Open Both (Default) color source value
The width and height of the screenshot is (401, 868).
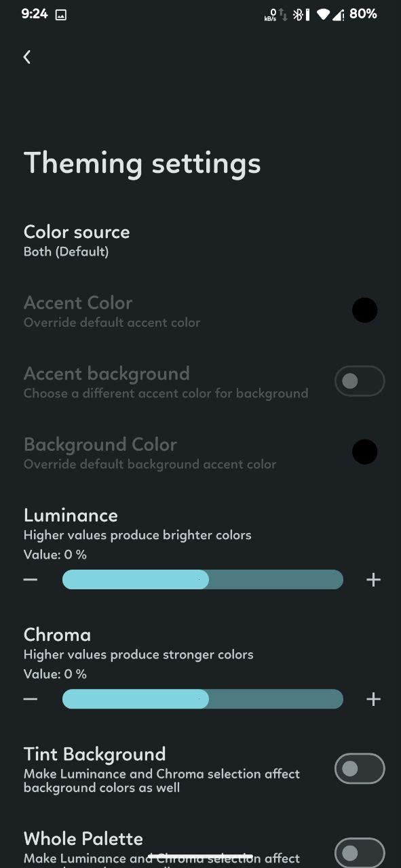coord(66,252)
